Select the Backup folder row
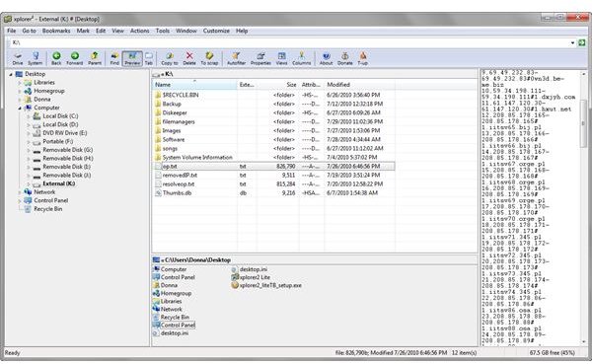Image resolution: width=592 pixels, height=364 pixels. pyautogui.click(x=273, y=104)
